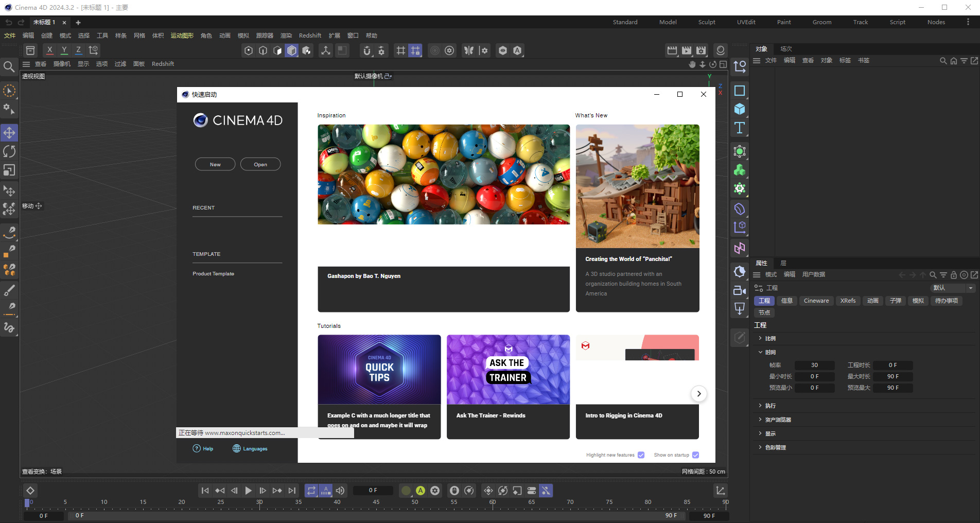The width and height of the screenshot is (980, 523).
Task: Go to end of timeline
Action: (x=292, y=491)
